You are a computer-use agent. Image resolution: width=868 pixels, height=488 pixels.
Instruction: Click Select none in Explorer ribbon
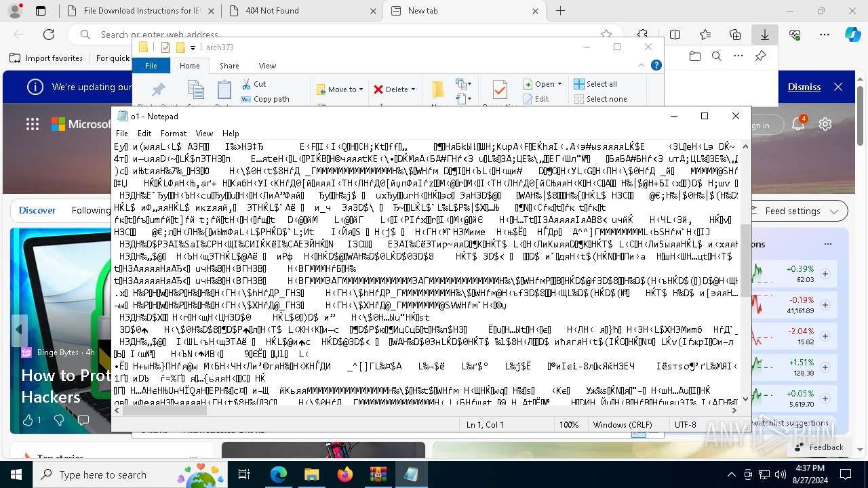(600, 99)
